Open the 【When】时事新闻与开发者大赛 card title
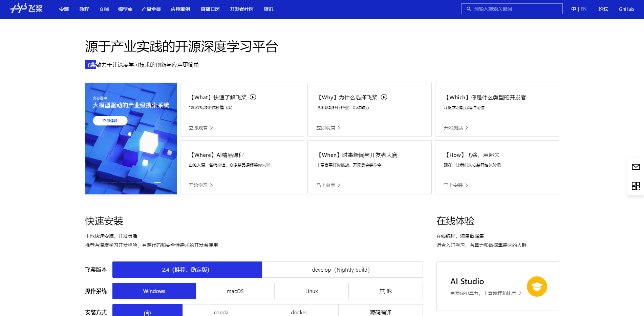 357,155
